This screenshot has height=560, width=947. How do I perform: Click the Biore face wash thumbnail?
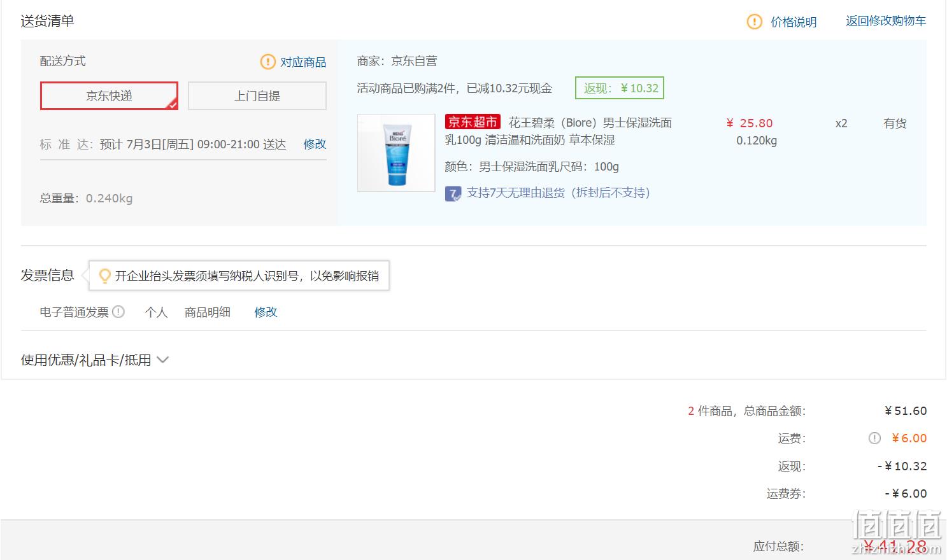[396, 153]
